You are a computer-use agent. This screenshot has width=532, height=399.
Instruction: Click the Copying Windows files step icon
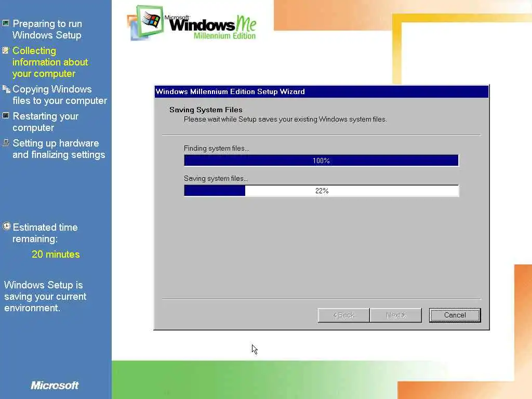[6, 89]
